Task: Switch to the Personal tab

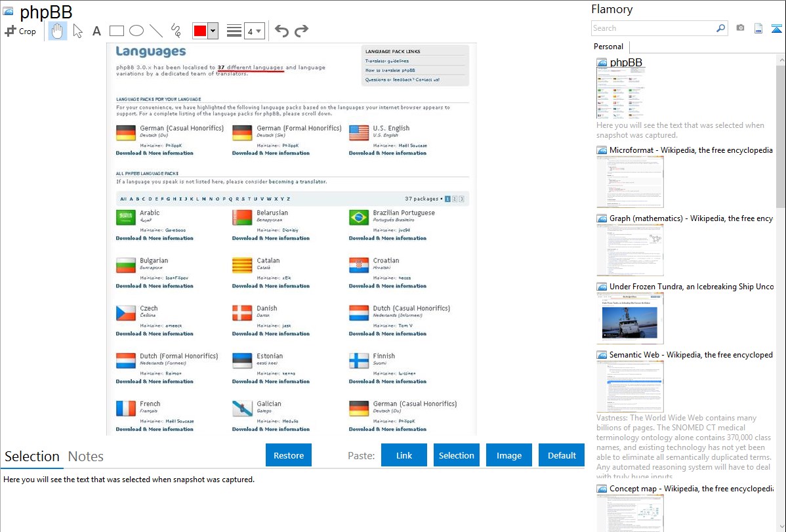Action: tap(608, 47)
